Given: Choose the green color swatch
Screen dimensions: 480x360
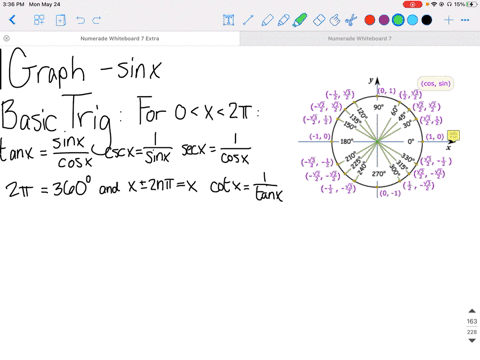Looking at the screenshot, I should (398, 20).
